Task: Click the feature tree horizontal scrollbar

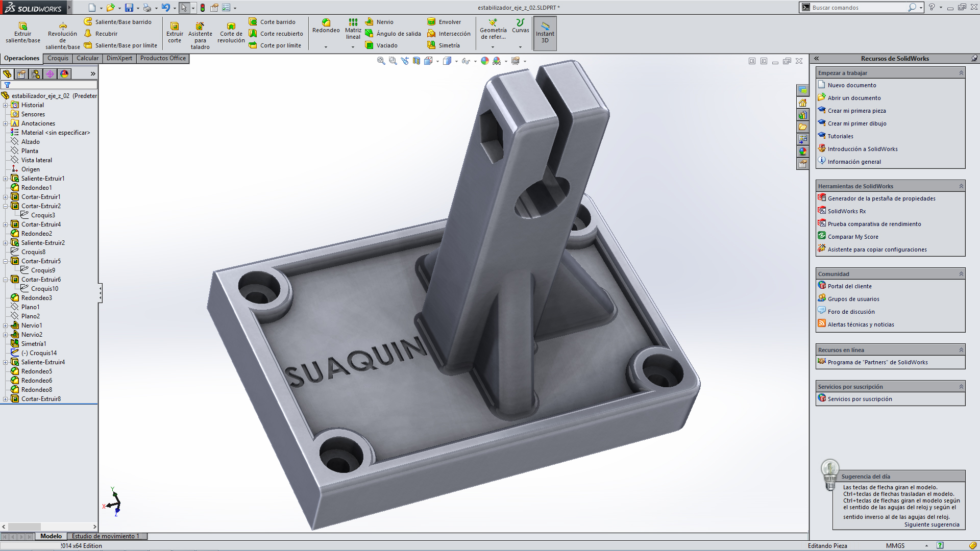Action: point(49,527)
